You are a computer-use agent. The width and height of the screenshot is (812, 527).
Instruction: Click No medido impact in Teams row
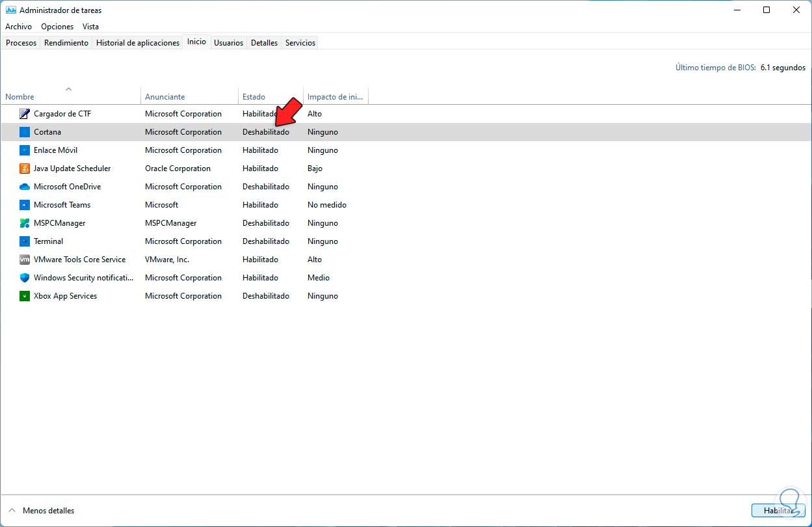click(x=327, y=205)
